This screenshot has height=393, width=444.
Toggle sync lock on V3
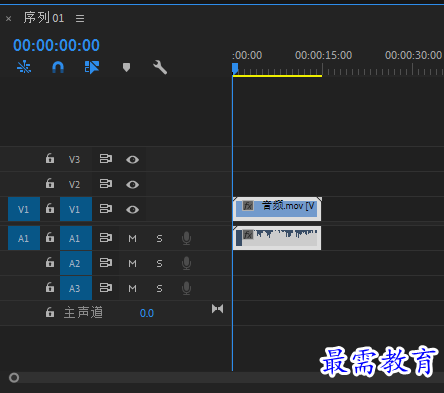click(x=106, y=159)
